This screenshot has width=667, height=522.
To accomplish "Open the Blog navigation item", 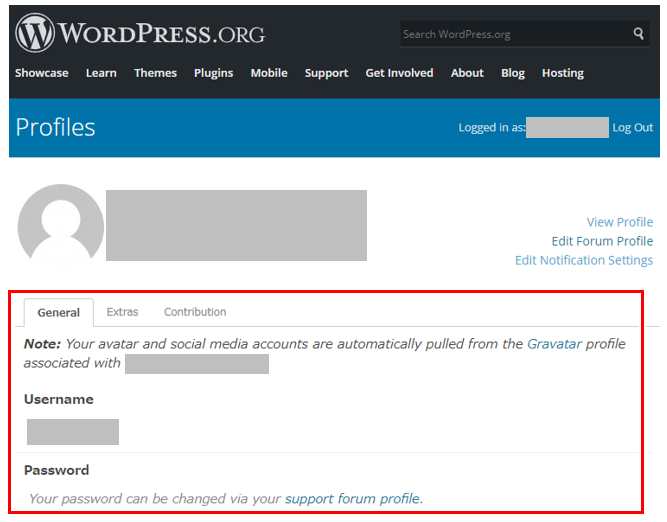I will 513,73.
